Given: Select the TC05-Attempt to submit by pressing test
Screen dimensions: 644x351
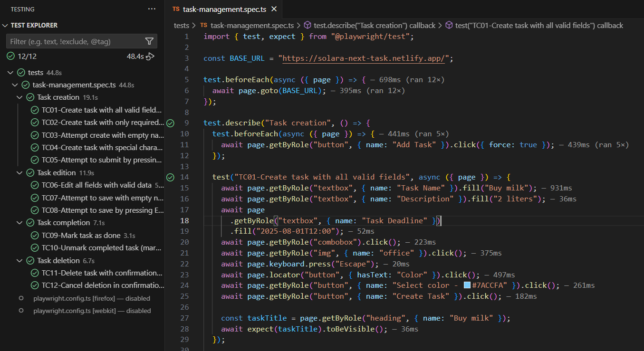Looking at the screenshot, I should click(103, 160).
